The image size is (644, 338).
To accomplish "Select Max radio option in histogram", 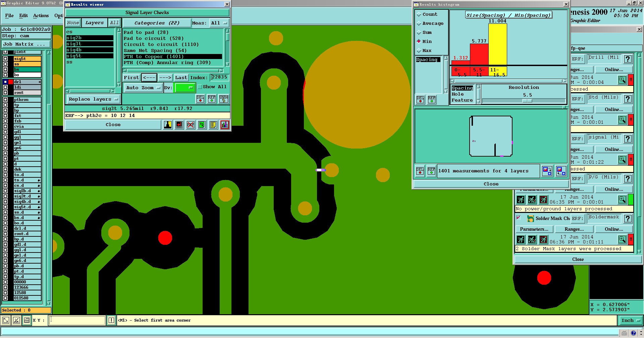I will click(419, 51).
